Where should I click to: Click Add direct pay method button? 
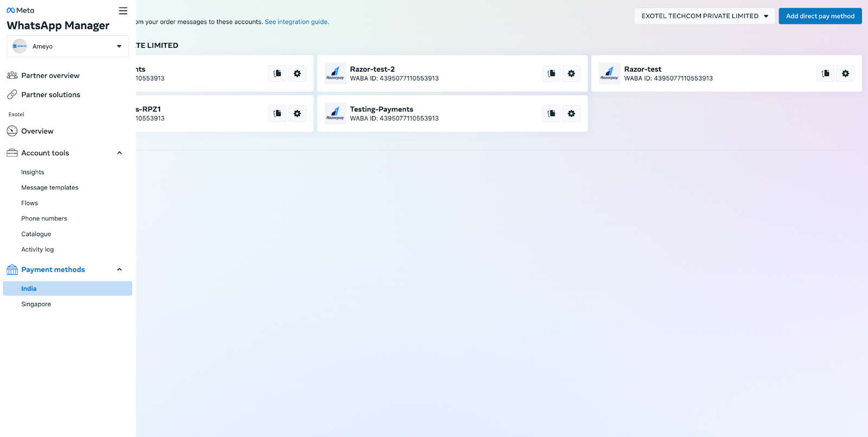coord(820,16)
